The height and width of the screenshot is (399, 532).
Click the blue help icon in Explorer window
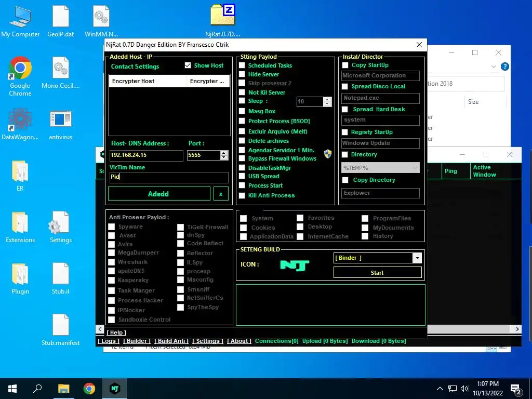(x=504, y=66)
